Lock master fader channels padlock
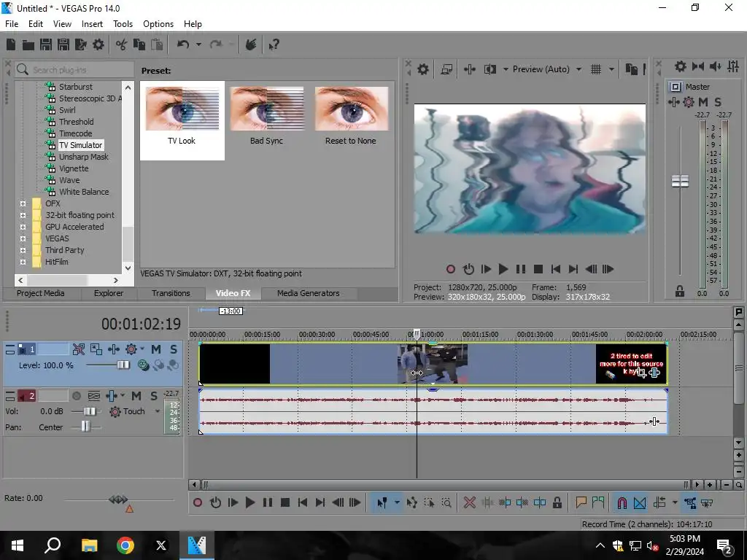 (680, 291)
